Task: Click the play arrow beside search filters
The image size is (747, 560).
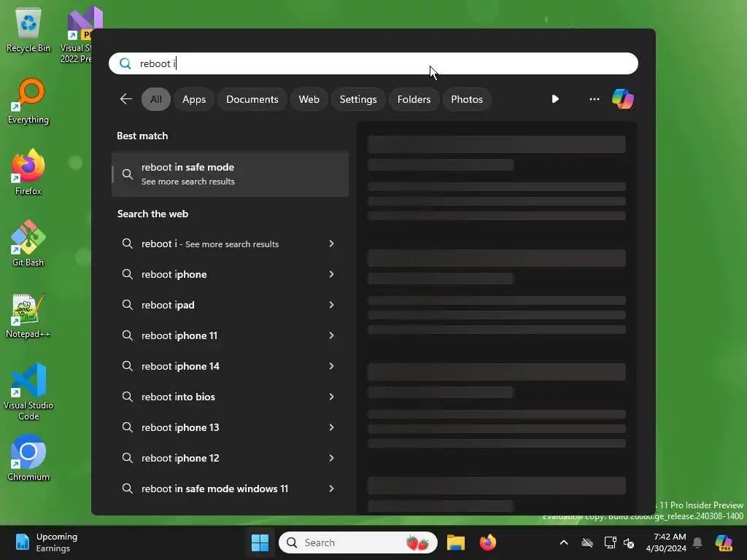Action: (555, 99)
